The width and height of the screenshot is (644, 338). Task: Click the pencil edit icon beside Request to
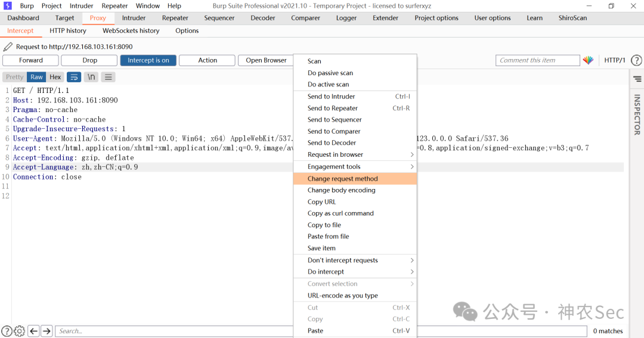(8, 47)
